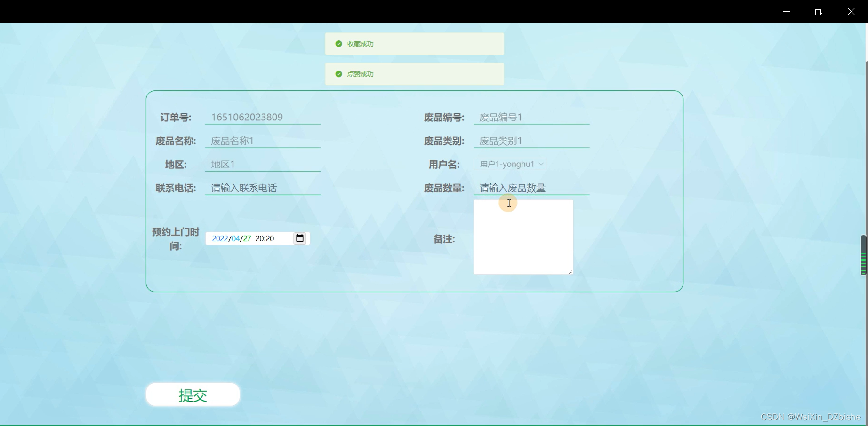868x426 pixels.
Task: Click the 订单号 label
Action: pos(176,118)
